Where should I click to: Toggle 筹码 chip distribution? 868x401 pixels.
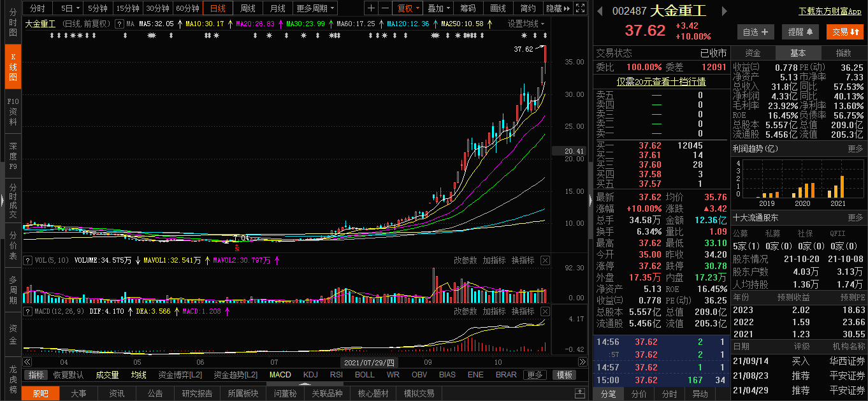coord(468,8)
